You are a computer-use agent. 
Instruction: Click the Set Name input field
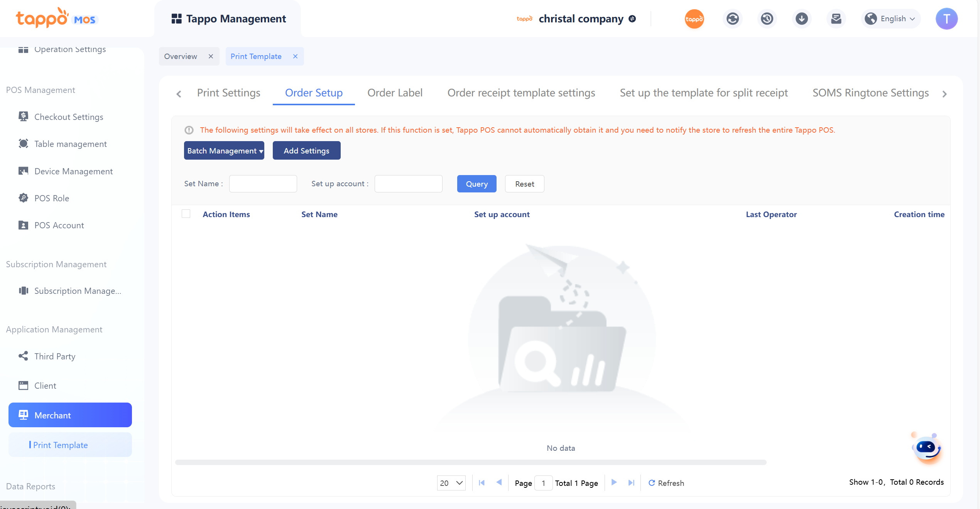(263, 184)
